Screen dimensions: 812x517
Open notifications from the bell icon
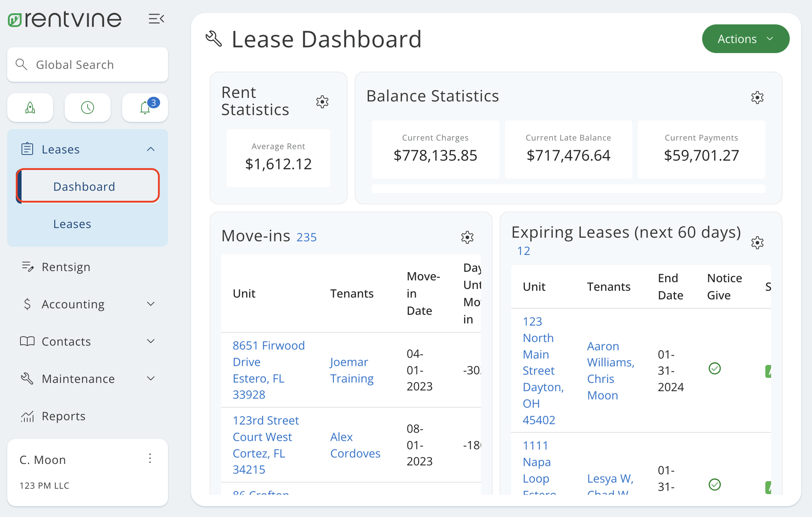pos(144,107)
